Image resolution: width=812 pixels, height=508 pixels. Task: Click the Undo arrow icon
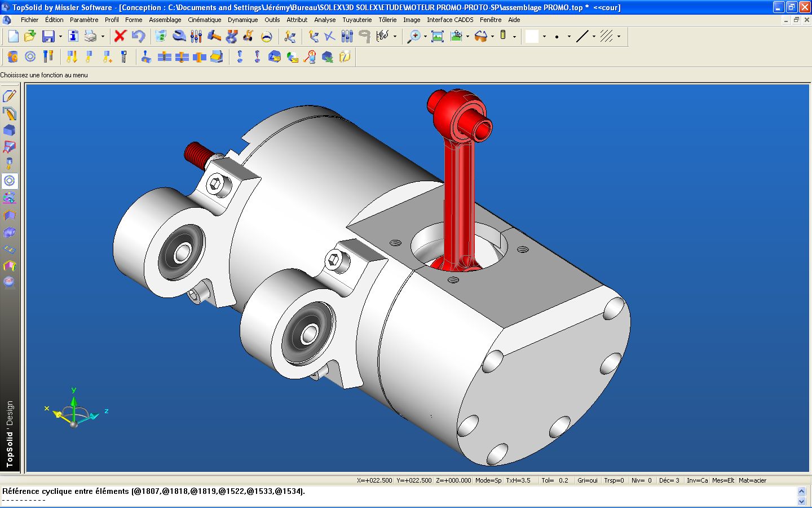click(x=138, y=36)
